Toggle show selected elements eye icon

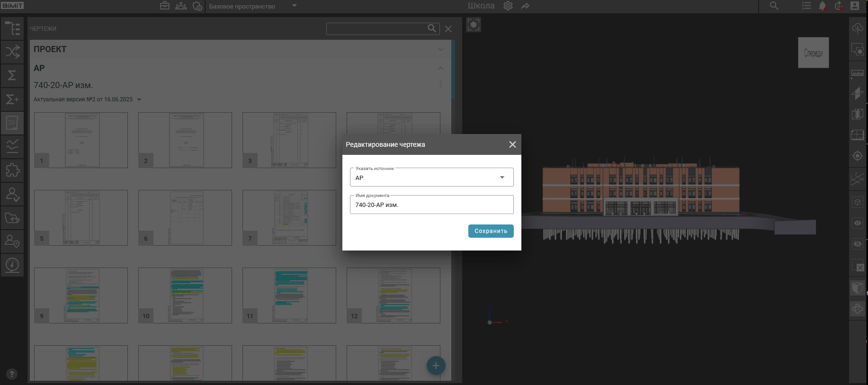(857, 223)
